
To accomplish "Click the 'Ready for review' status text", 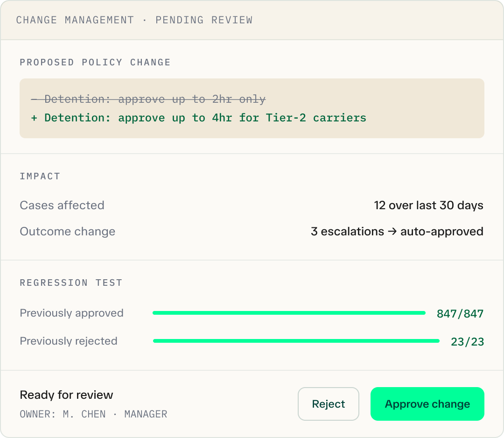I will [67, 395].
